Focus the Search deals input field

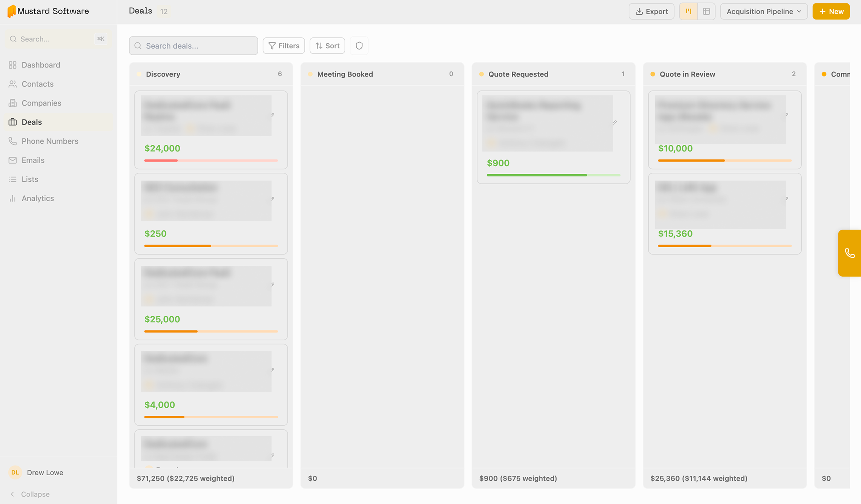coord(193,46)
